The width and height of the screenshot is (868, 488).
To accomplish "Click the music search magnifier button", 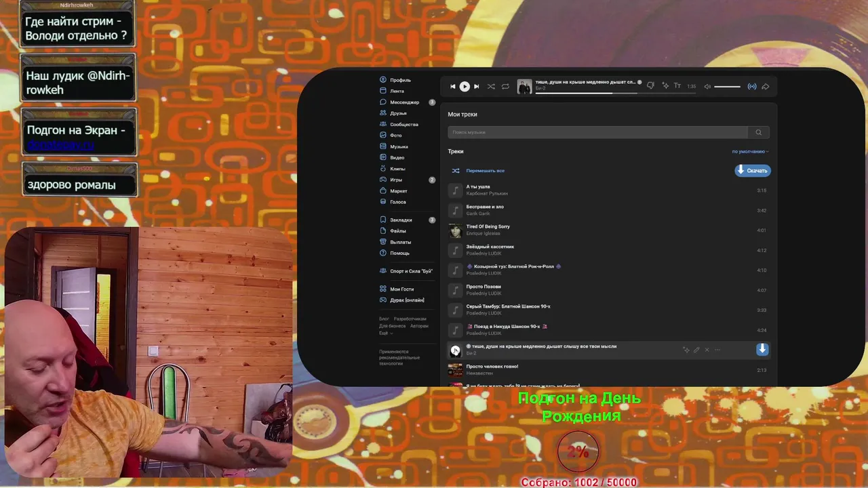I will tap(759, 132).
